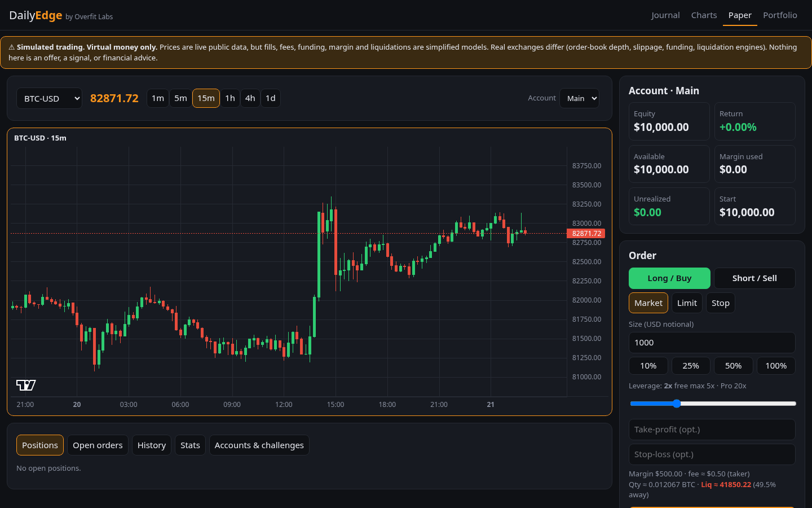
Task: Select Limit order type
Action: pyautogui.click(x=687, y=303)
